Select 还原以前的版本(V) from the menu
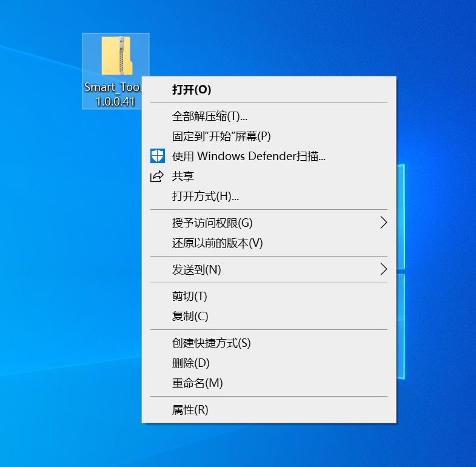Screen dimensions: 476x467 (217, 243)
